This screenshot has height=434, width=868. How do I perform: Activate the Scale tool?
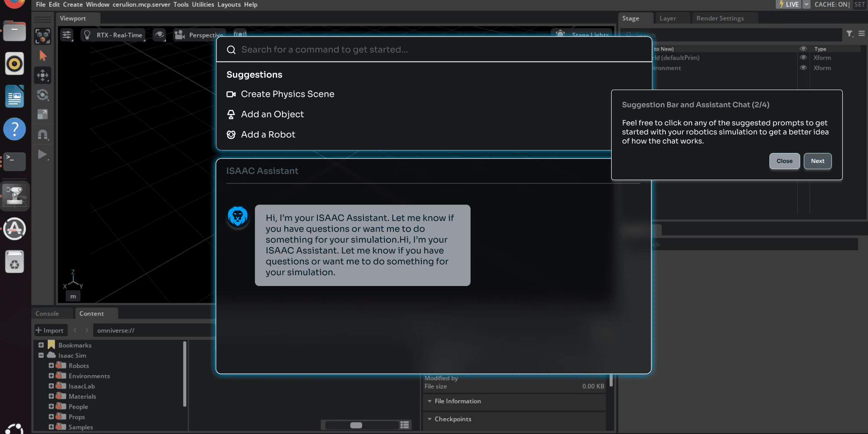click(42, 114)
